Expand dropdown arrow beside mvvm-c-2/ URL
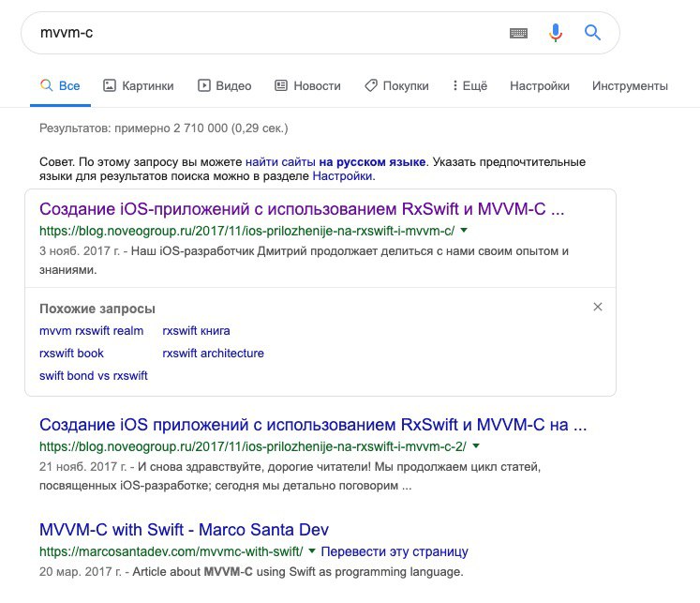Image resolution: width=700 pixels, height=603 pixels. click(x=476, y=446)
